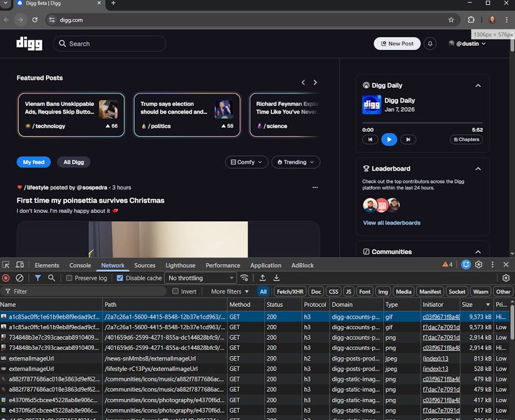515x420 pixels.
Task: Clear the network log
Action: [x=19, y=278]
